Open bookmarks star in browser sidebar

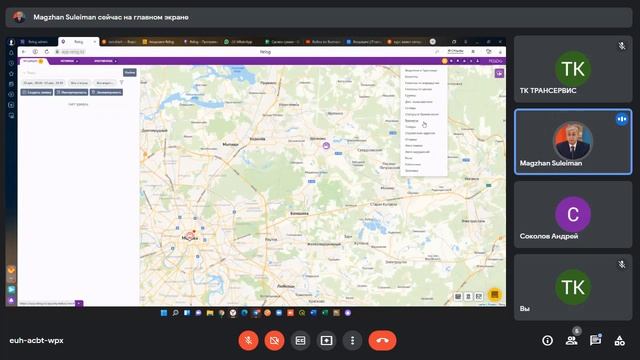11,74
